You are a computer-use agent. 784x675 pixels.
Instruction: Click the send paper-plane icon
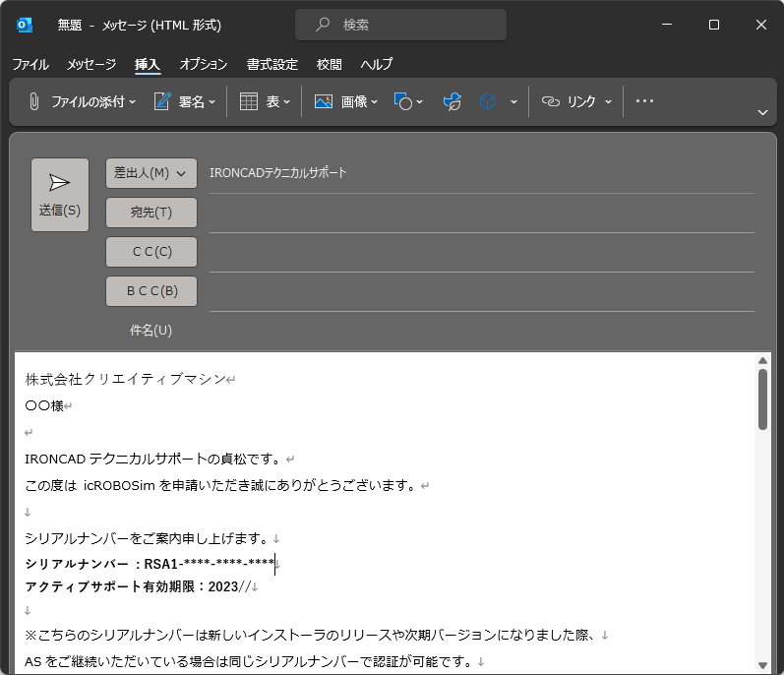[59, 182]
